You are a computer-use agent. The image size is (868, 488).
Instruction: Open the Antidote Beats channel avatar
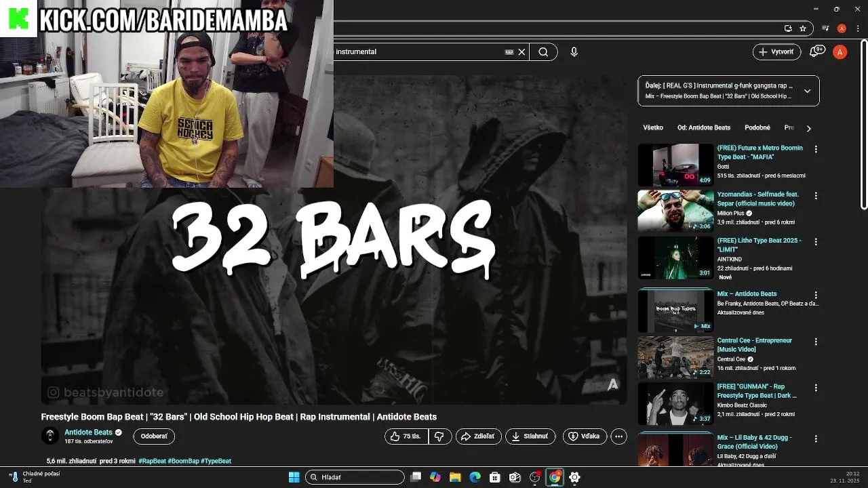click(x=50, y=436)
